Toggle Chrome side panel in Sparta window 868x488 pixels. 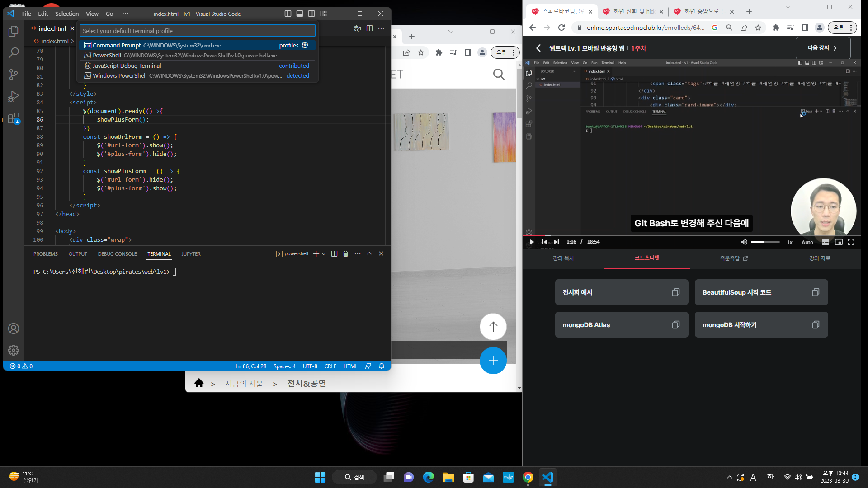(x=805, y=28)
